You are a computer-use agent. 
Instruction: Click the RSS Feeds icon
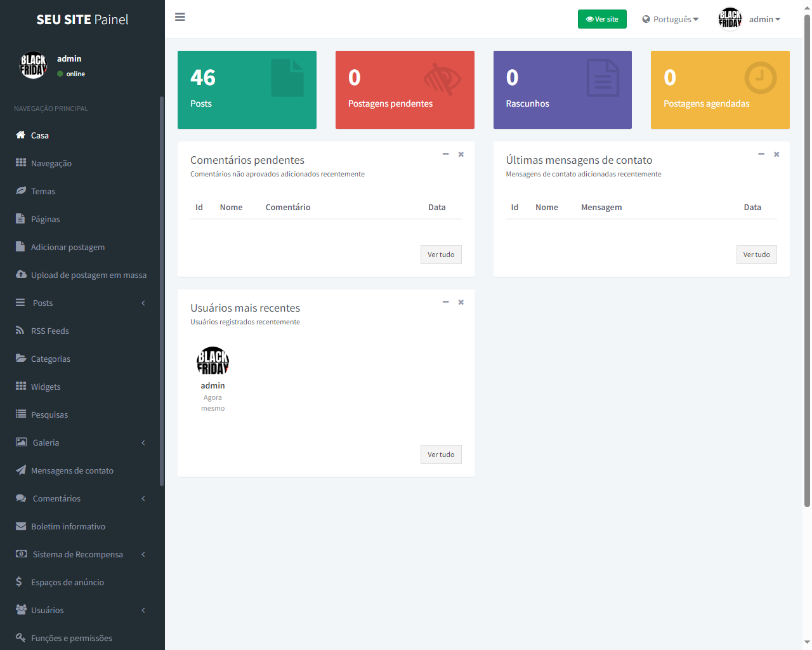(x=20, y=330)
